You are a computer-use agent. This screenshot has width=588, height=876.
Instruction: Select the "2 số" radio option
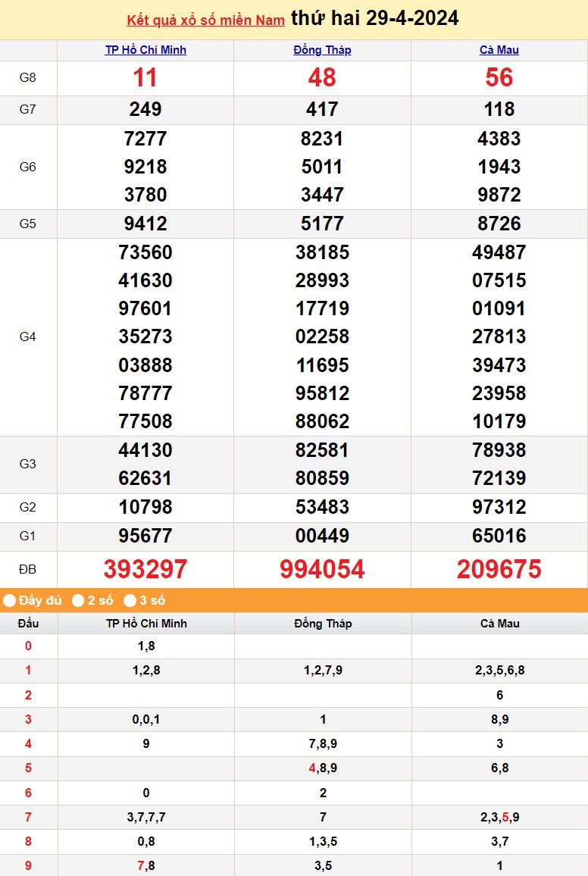(78, 601)
